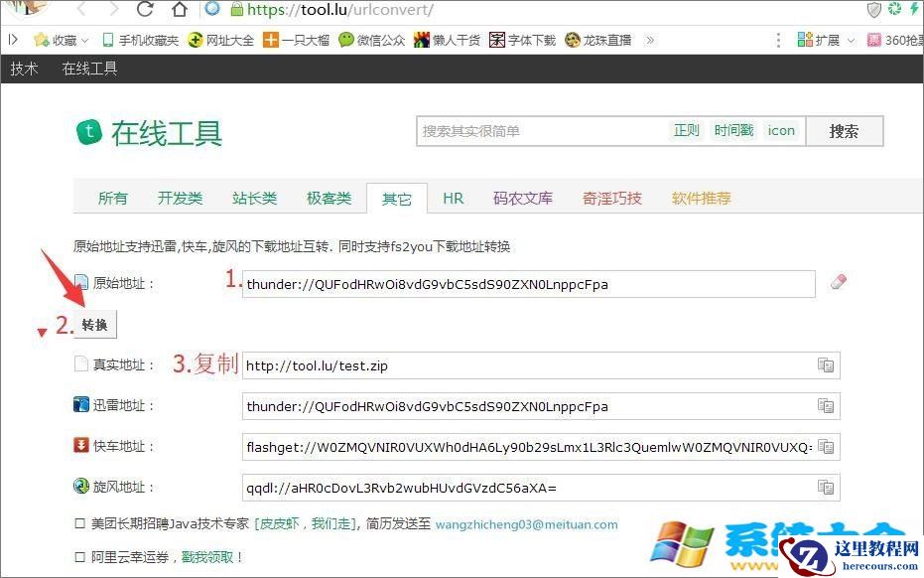Select the 站长类 category tab
The width and height of the screenshot is (924, 578).
tap(254, 198)
